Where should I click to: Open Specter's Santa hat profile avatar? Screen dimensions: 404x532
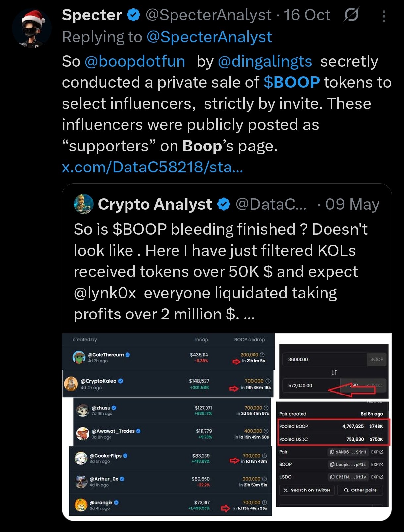(32, 28)
